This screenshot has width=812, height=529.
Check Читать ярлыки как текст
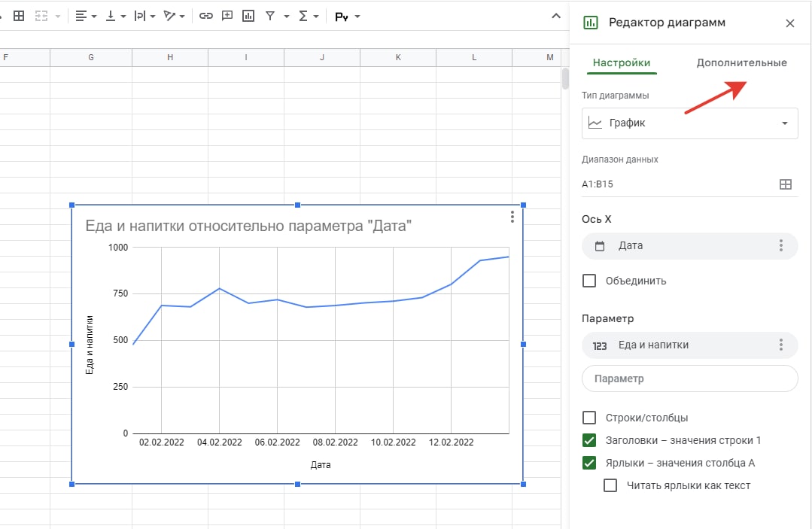[x=611, y=485]
